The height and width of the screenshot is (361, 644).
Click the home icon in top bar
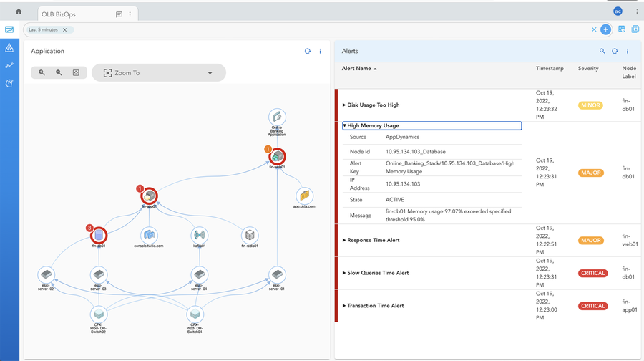(19, 11)
